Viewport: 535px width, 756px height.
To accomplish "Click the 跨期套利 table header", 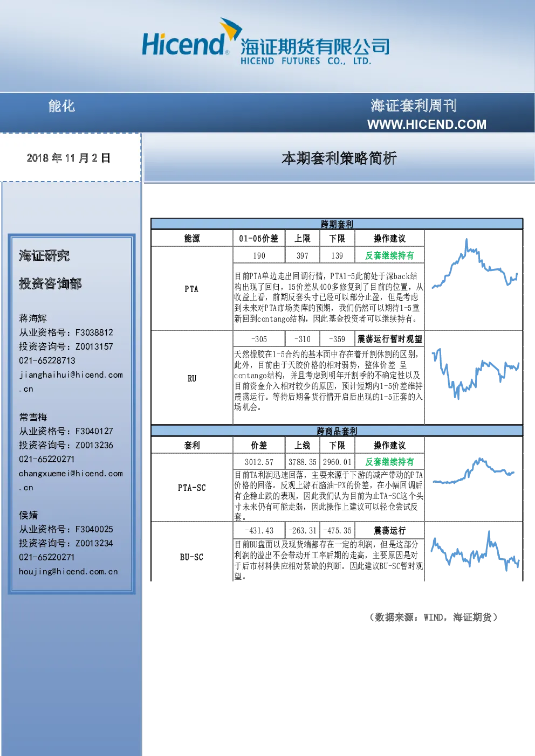I will click(337, 224).
